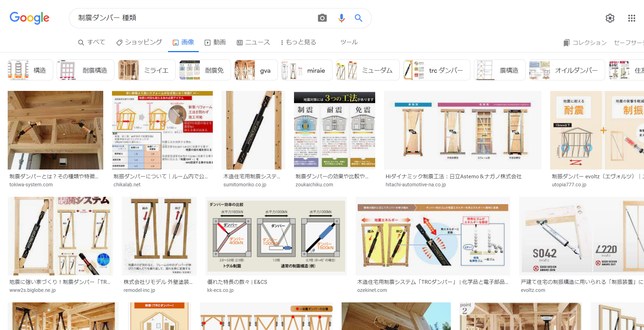The height and width of the screenshot is (330, 644).
Task: Switch to the ショッピング tab
Action: tap(139, 42)
